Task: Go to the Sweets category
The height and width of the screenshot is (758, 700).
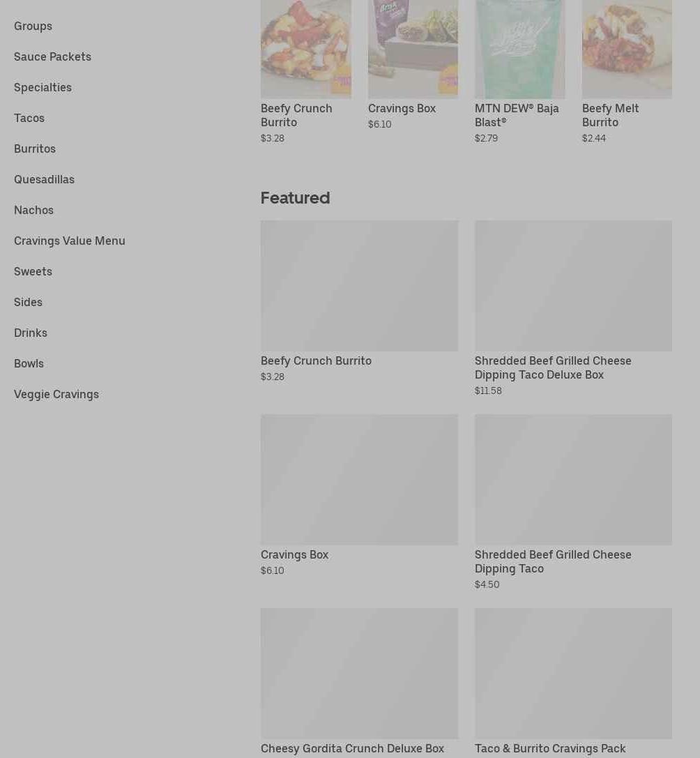Action: [x=33, y=272]
